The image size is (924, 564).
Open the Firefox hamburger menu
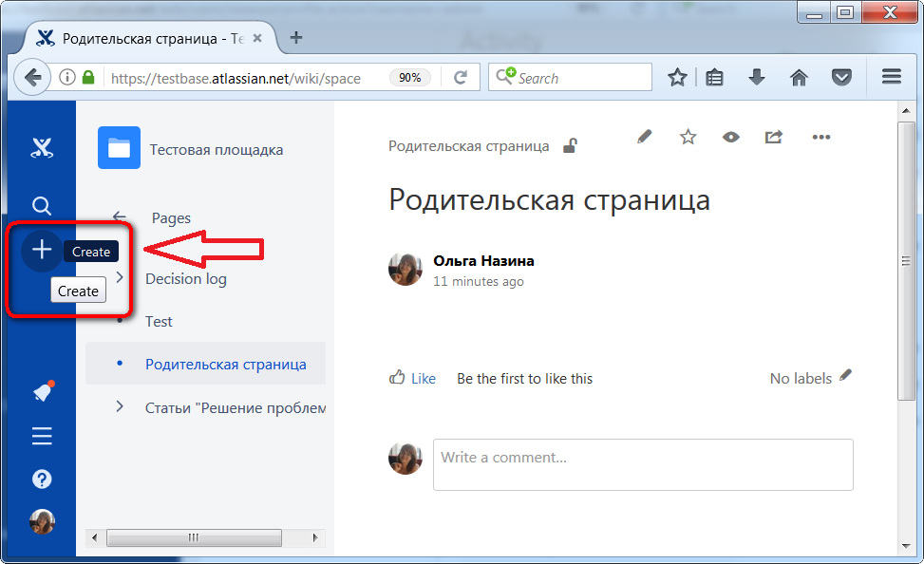point(891,76)
